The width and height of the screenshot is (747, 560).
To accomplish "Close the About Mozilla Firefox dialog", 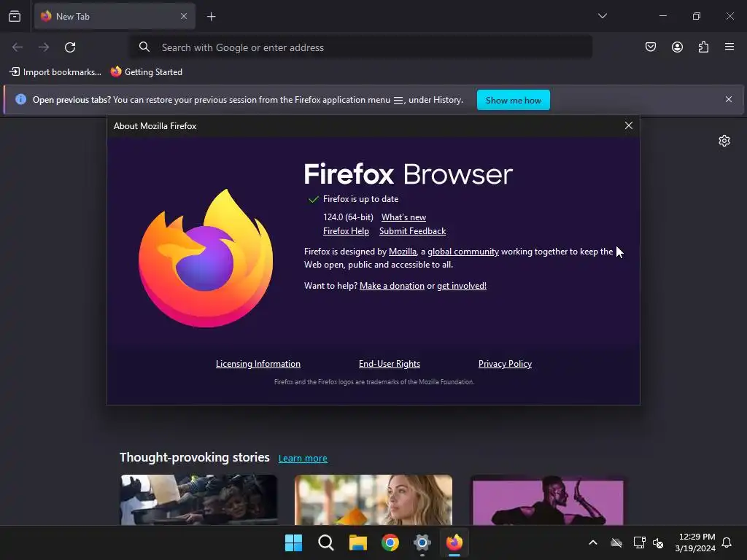I will point(628,125).
